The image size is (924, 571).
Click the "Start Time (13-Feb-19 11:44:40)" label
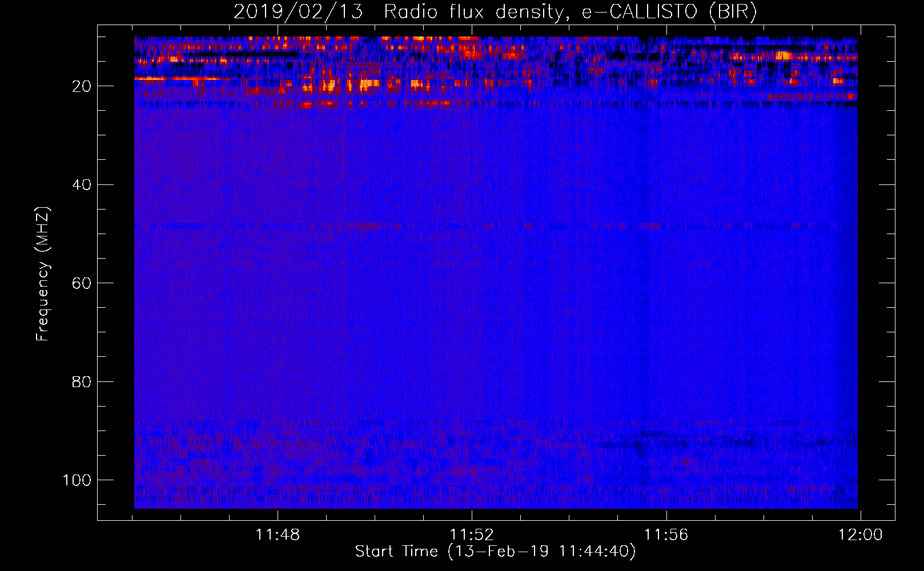495,552
